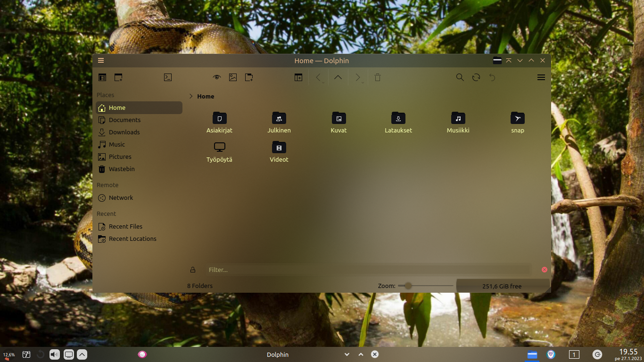Toggle image previews icon in toolbar

coord(233,77)
